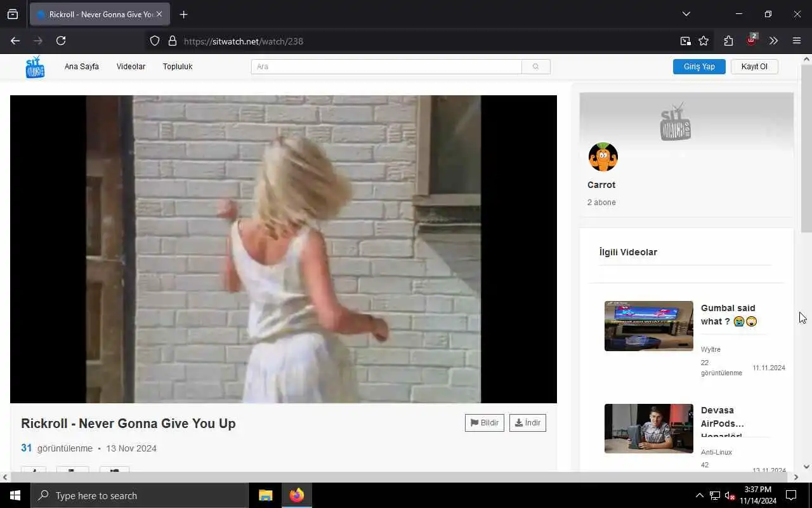Open the Topluluk menu item
Screen dimensions: 812x508
[x=178, y=67]
